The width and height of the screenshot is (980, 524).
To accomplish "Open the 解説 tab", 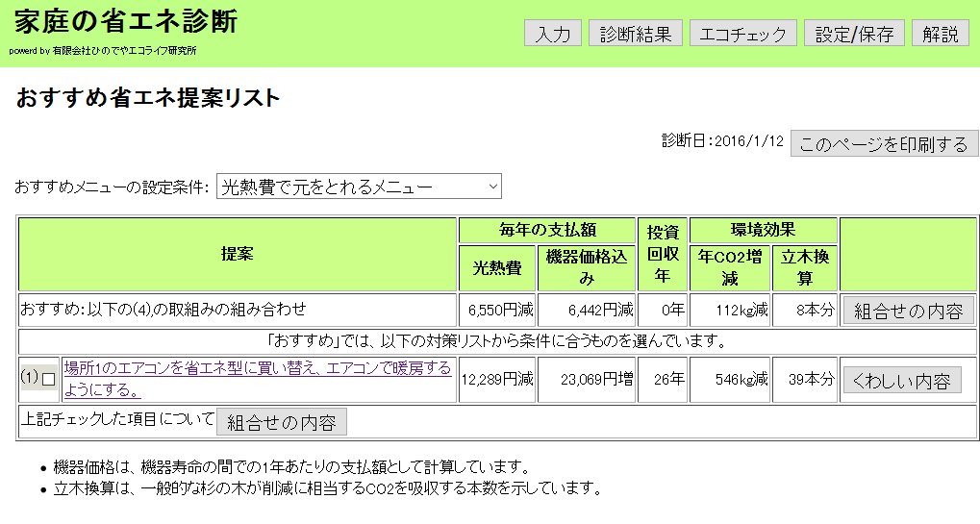I will pyautogui.click(x=940, y=33).
